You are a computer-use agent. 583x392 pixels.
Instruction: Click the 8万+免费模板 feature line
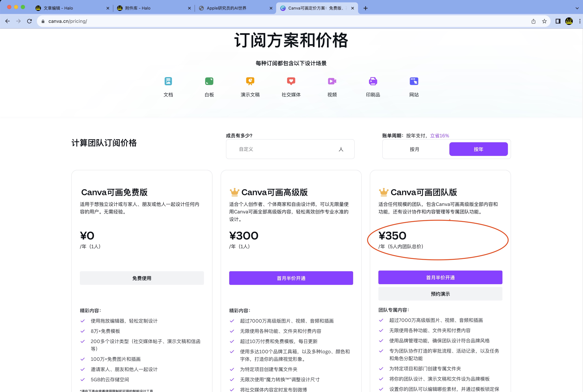click(x=105, y=331)
